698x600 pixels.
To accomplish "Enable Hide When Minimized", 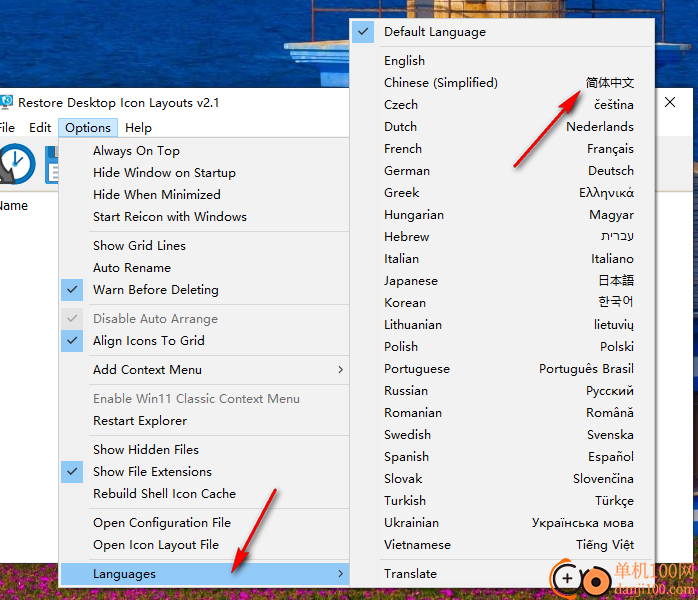I will pos(205,195).
